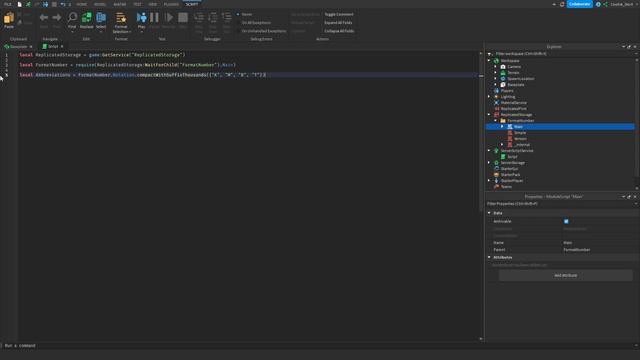Select the Lighting service in Explorer
This screenshot has width=640, height=360.
tap(507, 97)
